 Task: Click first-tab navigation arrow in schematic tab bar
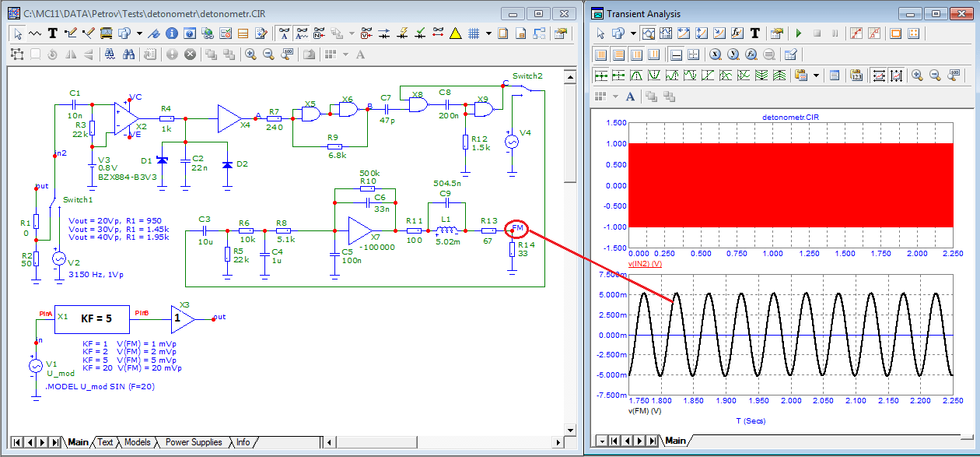pos(17,442)
